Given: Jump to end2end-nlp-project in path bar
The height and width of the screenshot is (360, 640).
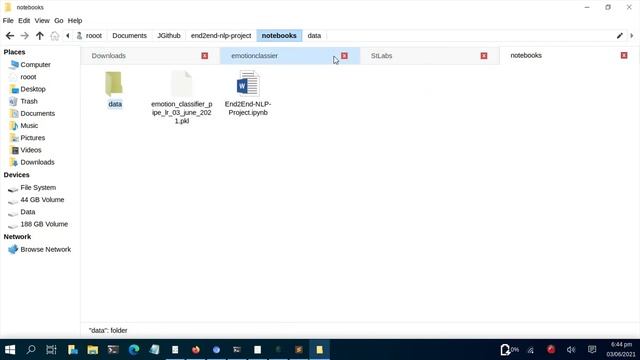Looking at the screenshot, I should point(221,36).
